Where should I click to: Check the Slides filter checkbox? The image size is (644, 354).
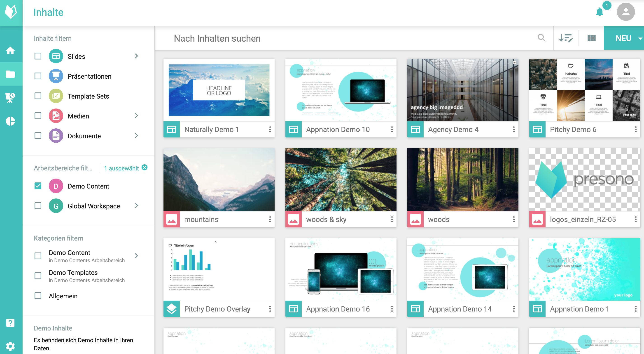click(38, 56)
